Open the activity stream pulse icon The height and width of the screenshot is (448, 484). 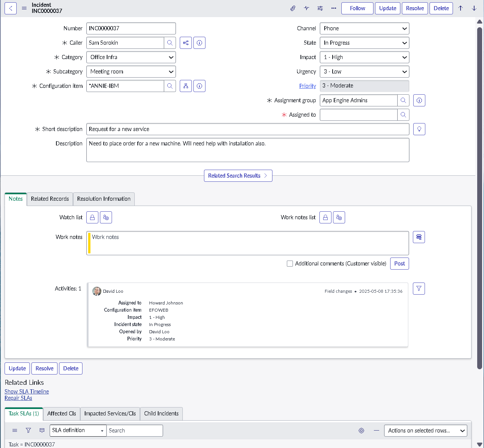pos(306,8)
